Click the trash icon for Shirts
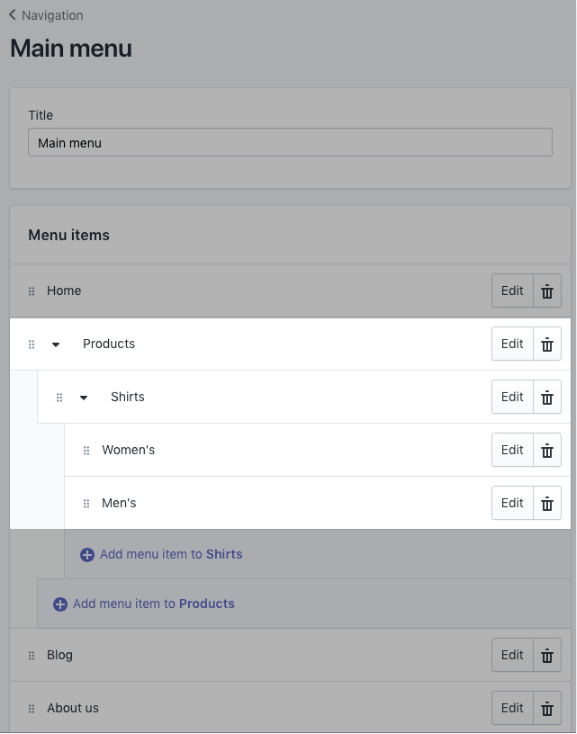 [x=547, y=397]
